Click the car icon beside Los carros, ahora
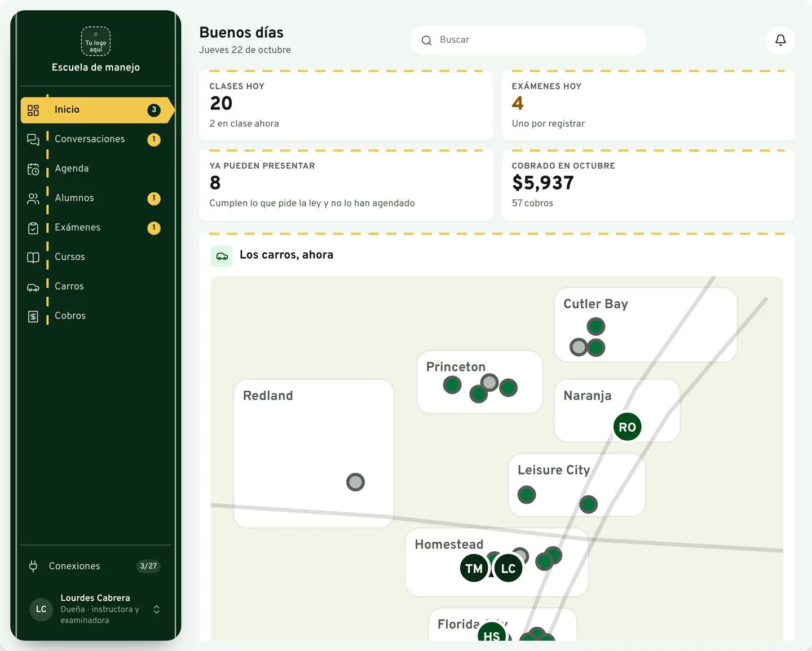The image size is (812, 651). click(222, 256)
